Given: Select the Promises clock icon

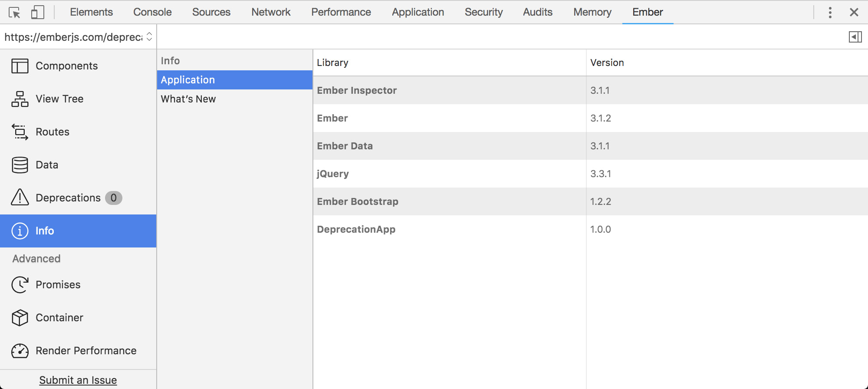Looking at the screenshot, I should tap(20, 285).
